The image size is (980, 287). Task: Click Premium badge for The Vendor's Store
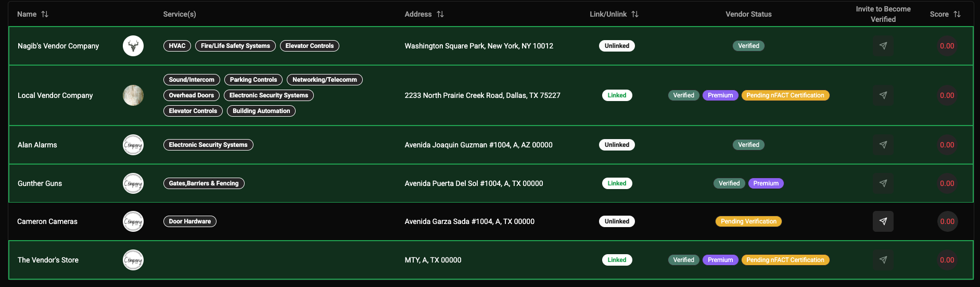point(720,260)
